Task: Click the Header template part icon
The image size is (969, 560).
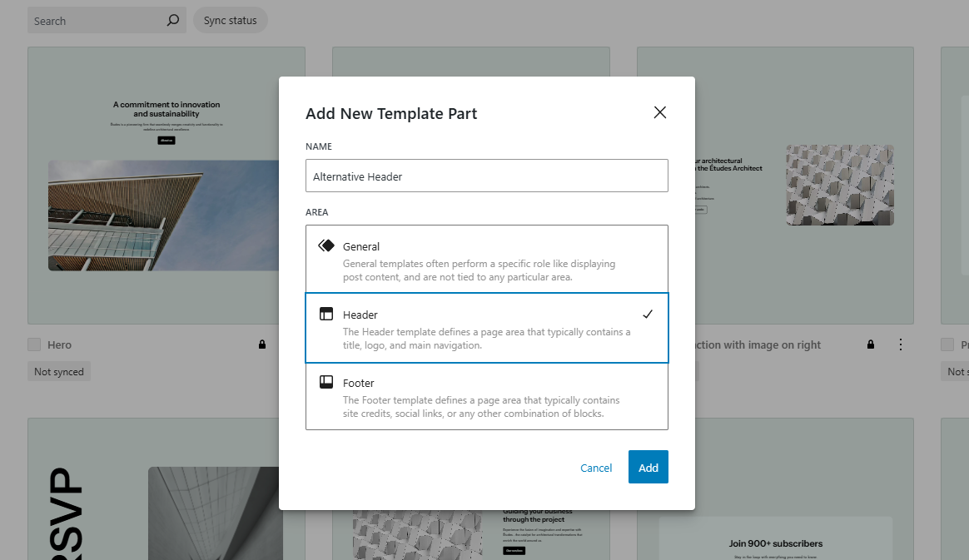Action: click(328, 313)
